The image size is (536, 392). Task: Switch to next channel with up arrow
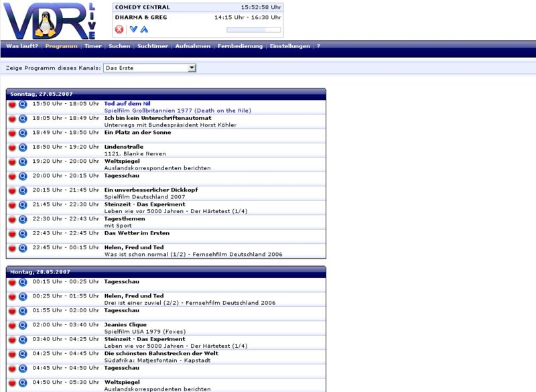pos(144,29)
